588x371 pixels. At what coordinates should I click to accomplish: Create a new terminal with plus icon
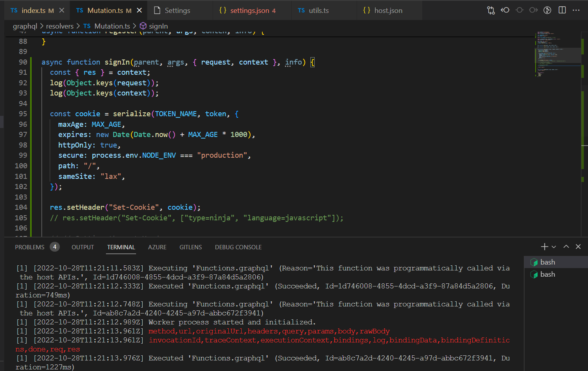click(544, 247)
